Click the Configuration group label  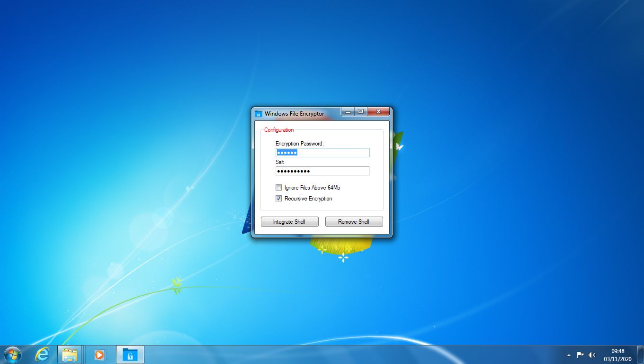pos(279,130)
